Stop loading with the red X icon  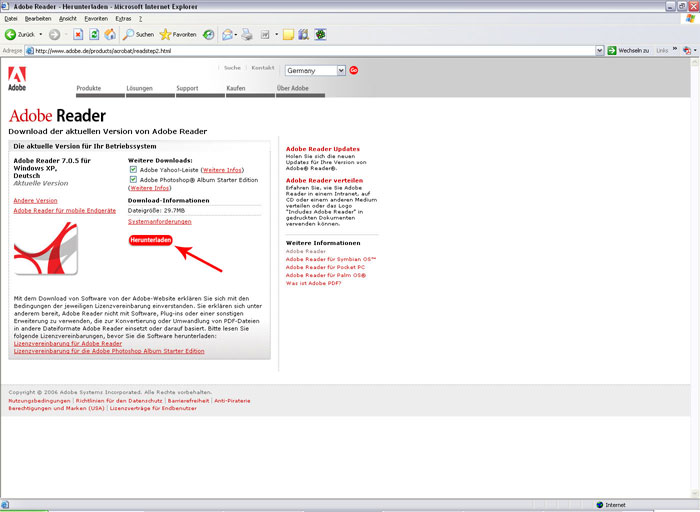coord(78,34)
